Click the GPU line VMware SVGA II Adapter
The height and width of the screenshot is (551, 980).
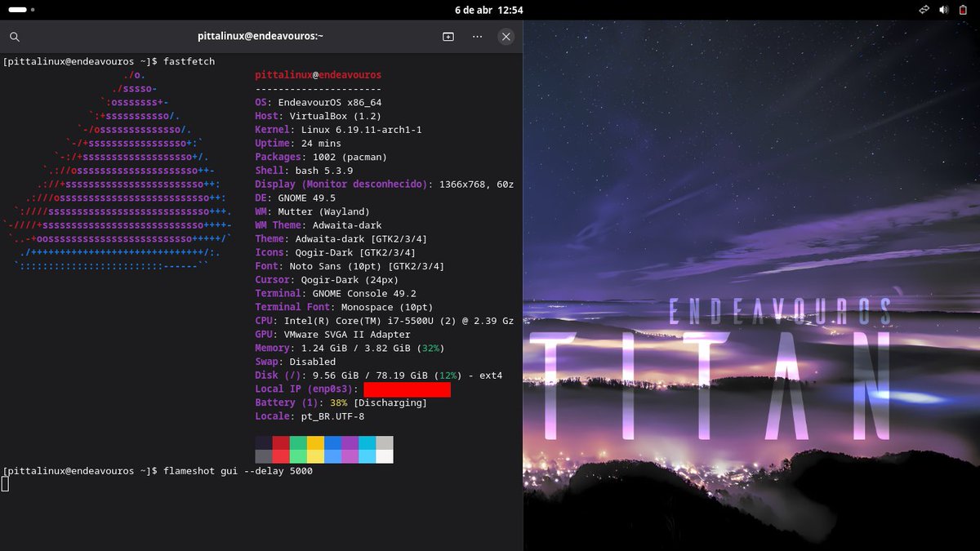332,334
